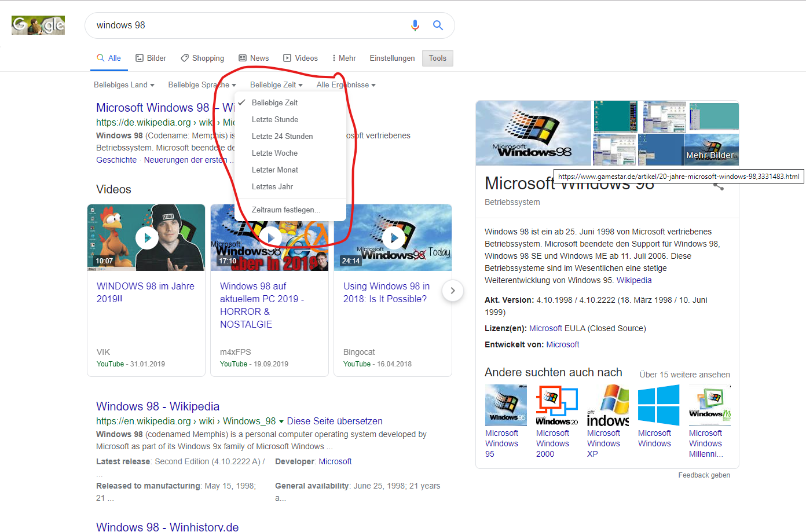Select Letzte 24 Stunden time filter

[291, 136]
